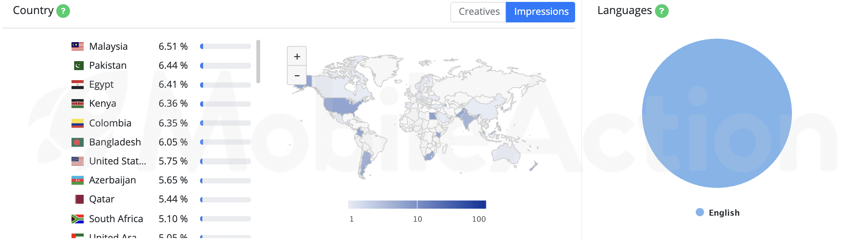
Task: Click the Malaysia flag icon
Action: pyautogui.click(x=78, y=46)
